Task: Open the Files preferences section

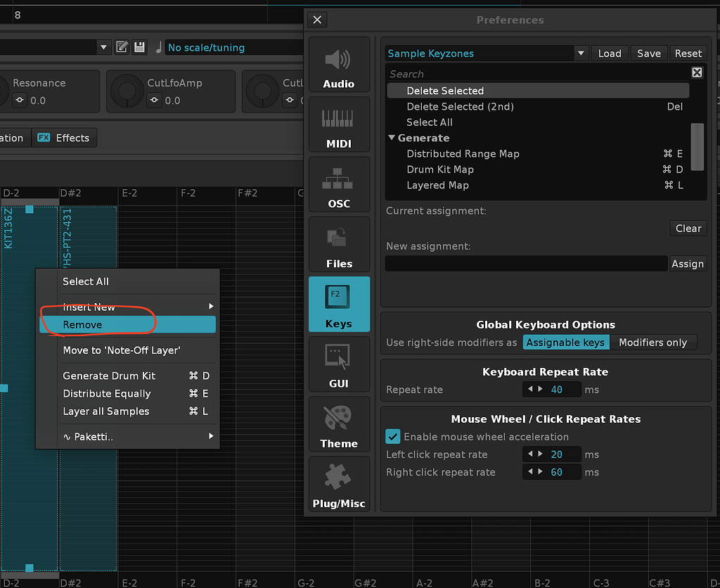Action: pyautogui.click(x=339, y=244)
